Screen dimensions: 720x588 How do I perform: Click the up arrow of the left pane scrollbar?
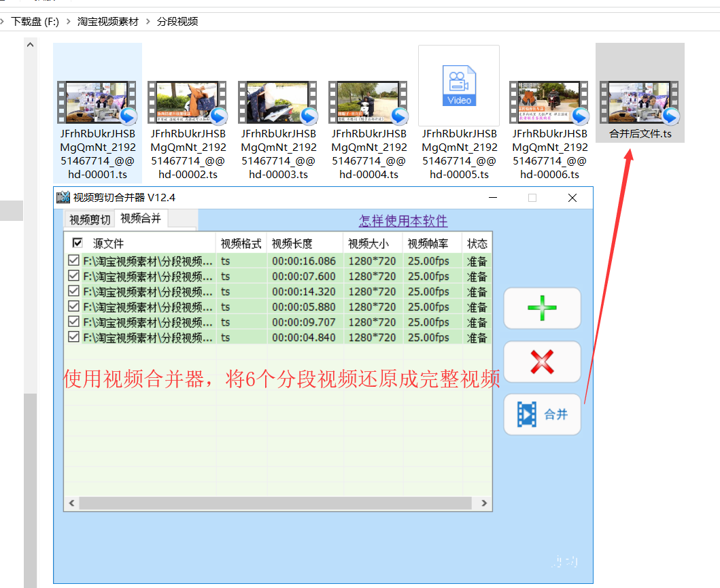tap(30, 45)
